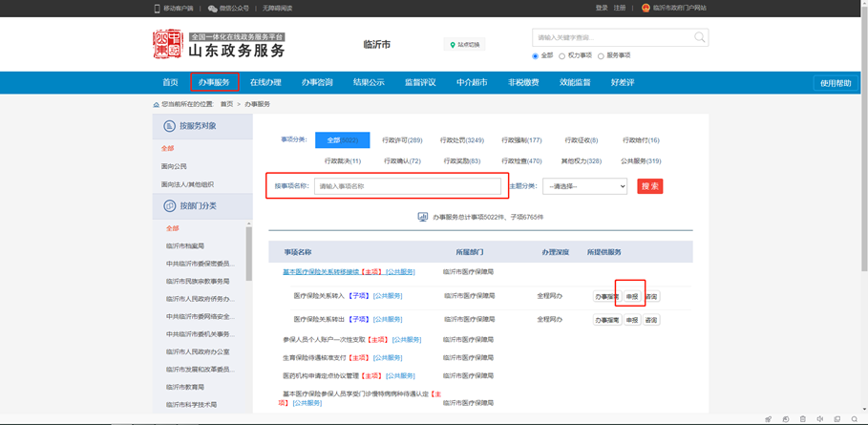The height and width of the screenshot is (425, 868).
Task: Open the 办事服务 navigation menu item
Action: click(x=214, y=82)
